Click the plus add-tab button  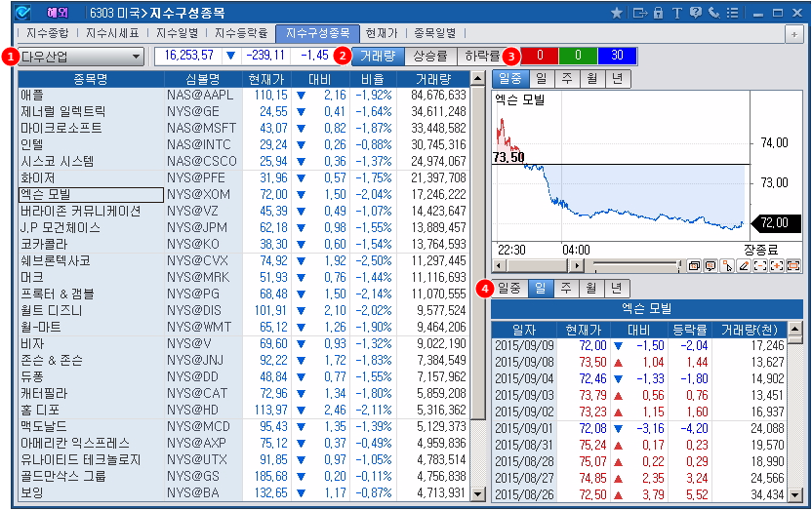pyautogui.click(x=793, y=35)
